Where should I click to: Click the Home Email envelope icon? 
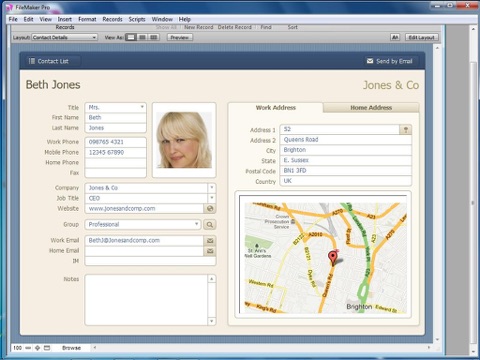coord(210,251)
